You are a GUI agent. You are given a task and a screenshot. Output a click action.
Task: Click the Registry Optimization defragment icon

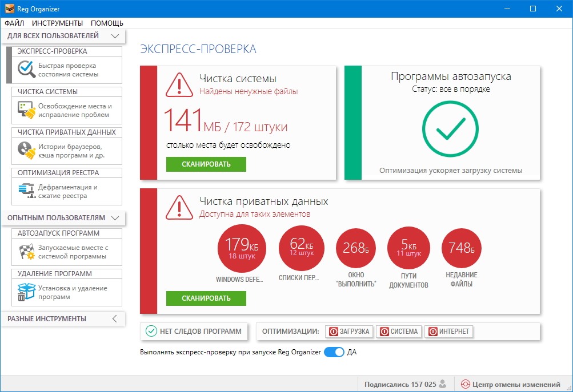click(x=26, y=191)
